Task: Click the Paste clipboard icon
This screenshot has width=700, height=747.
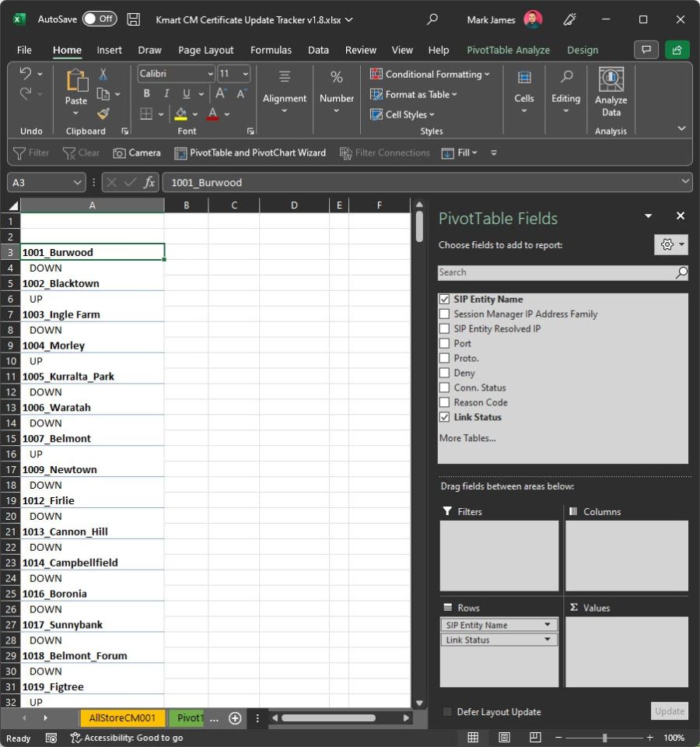Action: tap(76, 80)
